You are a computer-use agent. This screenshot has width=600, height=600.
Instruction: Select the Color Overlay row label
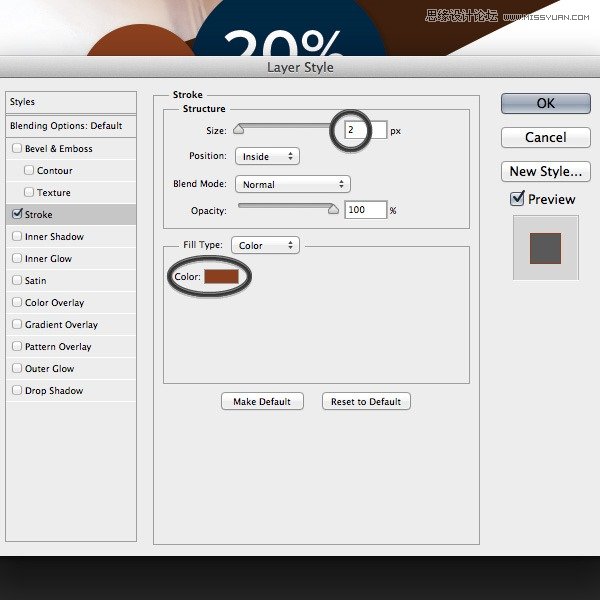[x=54, y=303]
